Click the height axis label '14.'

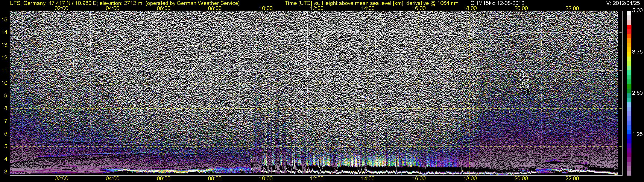pos(5,32)
